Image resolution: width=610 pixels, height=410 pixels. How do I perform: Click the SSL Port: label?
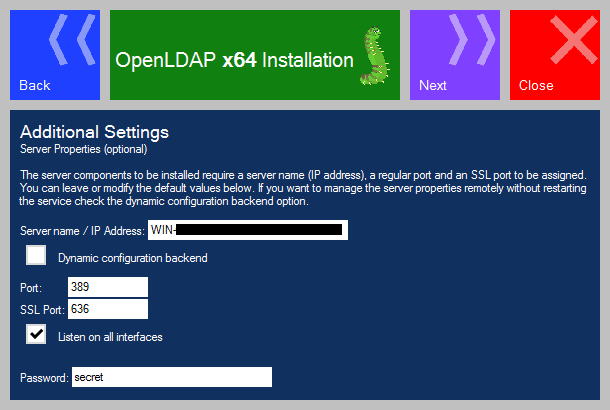click(x=42, y=310)
